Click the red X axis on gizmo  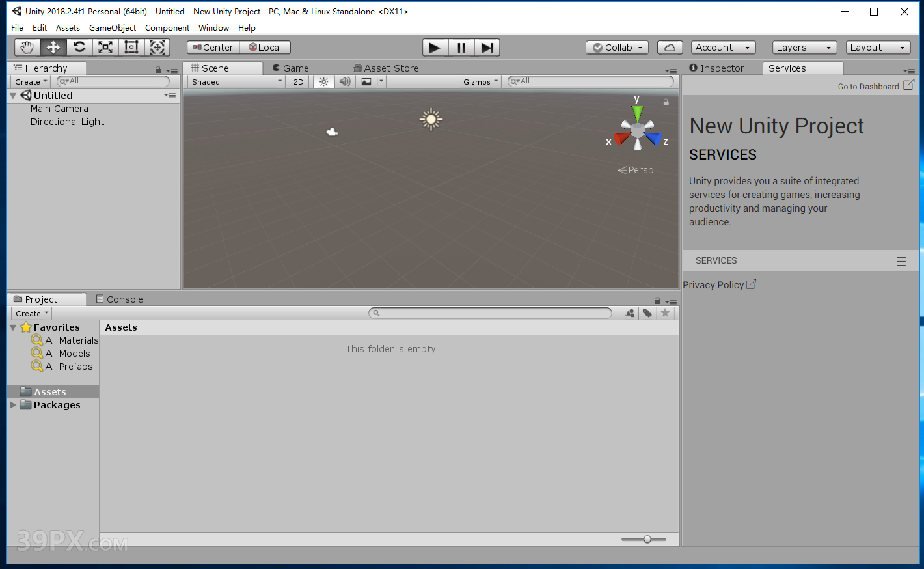click(x=621, y=138)
